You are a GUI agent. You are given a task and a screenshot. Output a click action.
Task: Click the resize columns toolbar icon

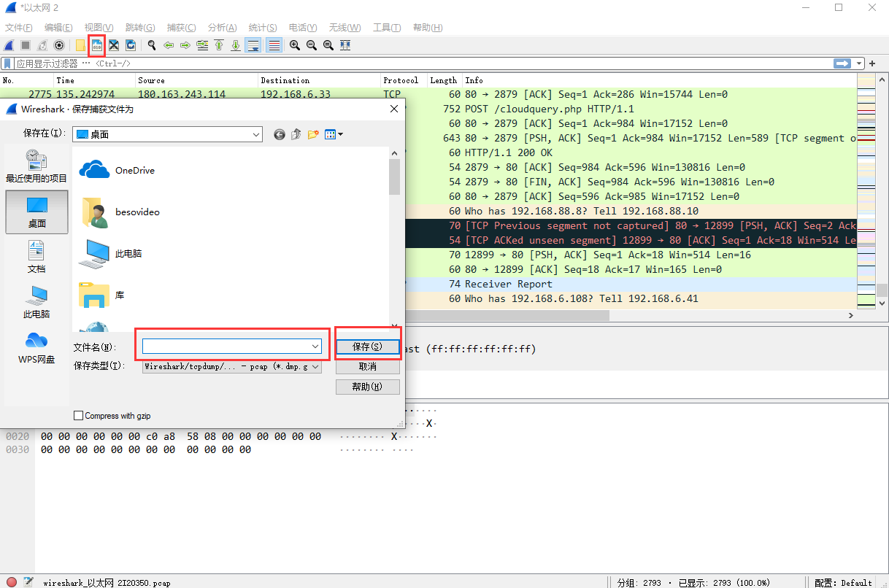[x=345, y=45]
